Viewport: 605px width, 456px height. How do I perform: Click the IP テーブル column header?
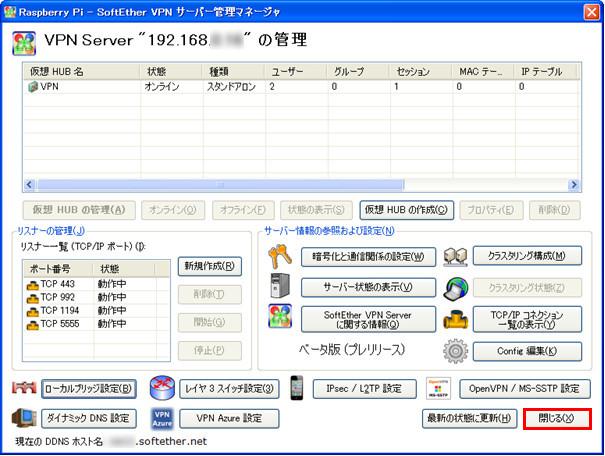click(x=546, y=71)
